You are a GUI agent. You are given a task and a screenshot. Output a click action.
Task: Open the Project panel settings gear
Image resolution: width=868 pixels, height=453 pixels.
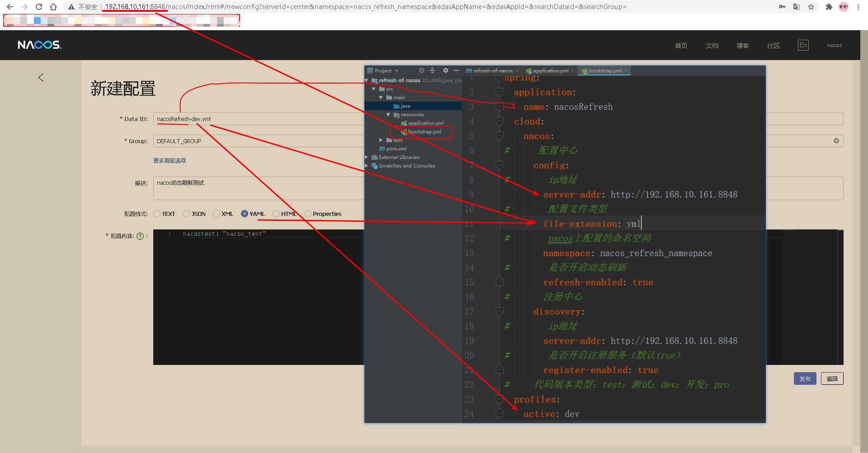445,70
